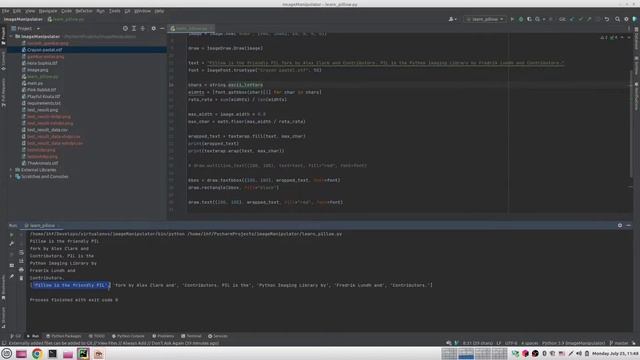Select Crayon-pastel.ttf in the project tree
Viewport: 640px width, 360px height.
44,50
